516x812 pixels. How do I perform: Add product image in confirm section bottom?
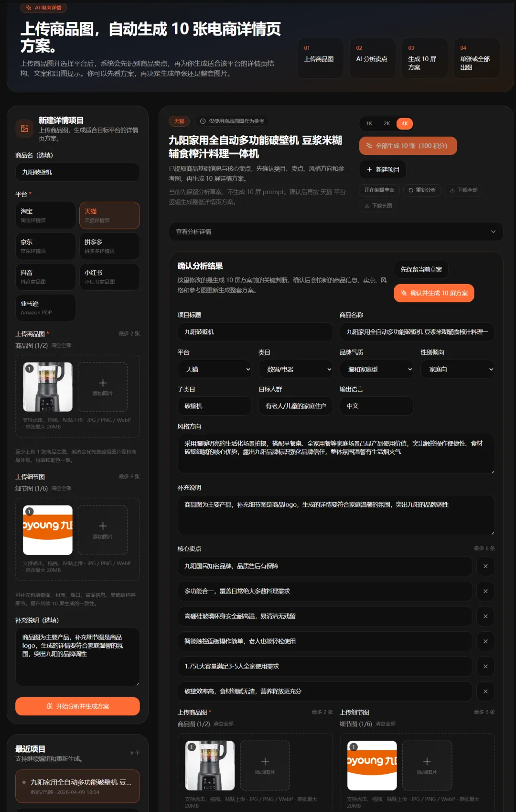coord(265,765)
